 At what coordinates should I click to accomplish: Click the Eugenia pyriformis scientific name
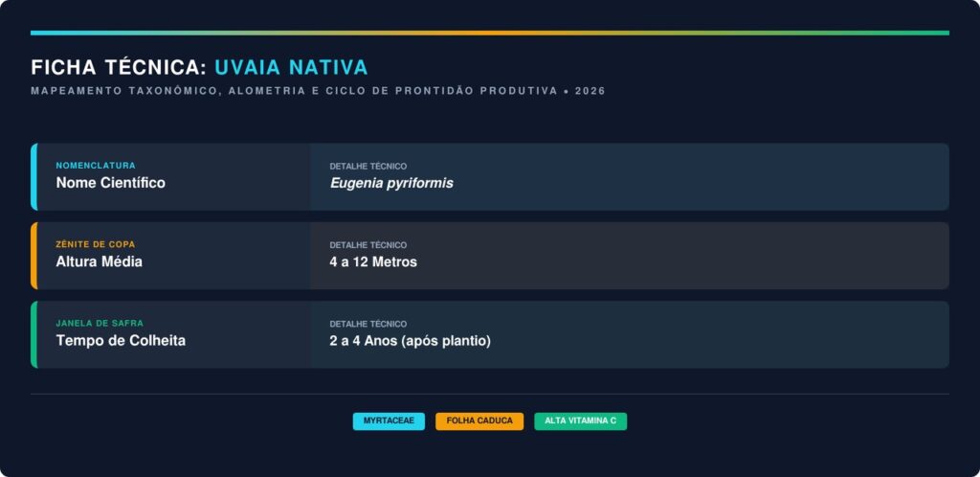[x=391, y=183]
